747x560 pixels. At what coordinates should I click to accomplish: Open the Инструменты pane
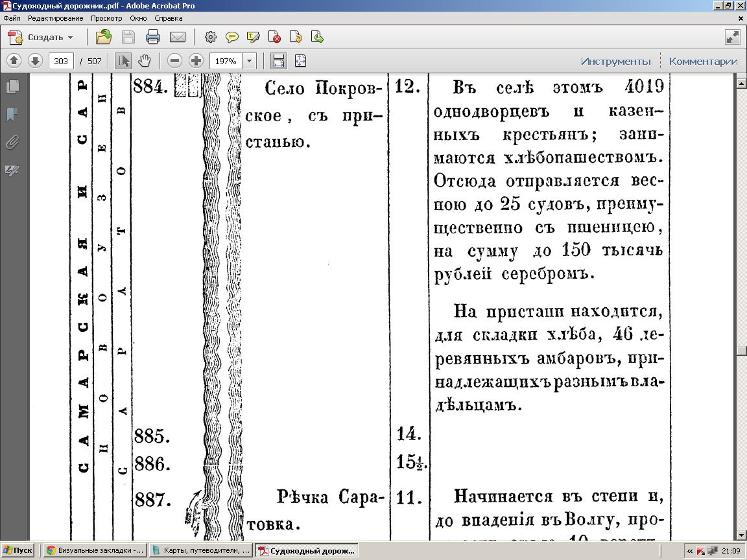coord(615,61)
